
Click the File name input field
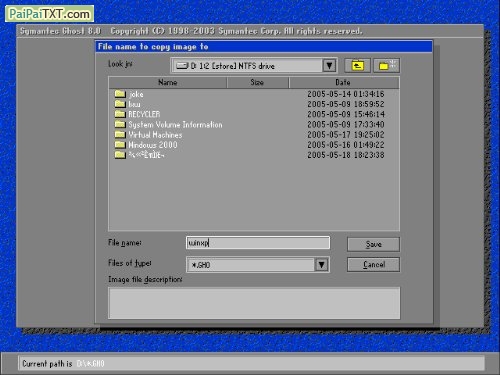258,243
